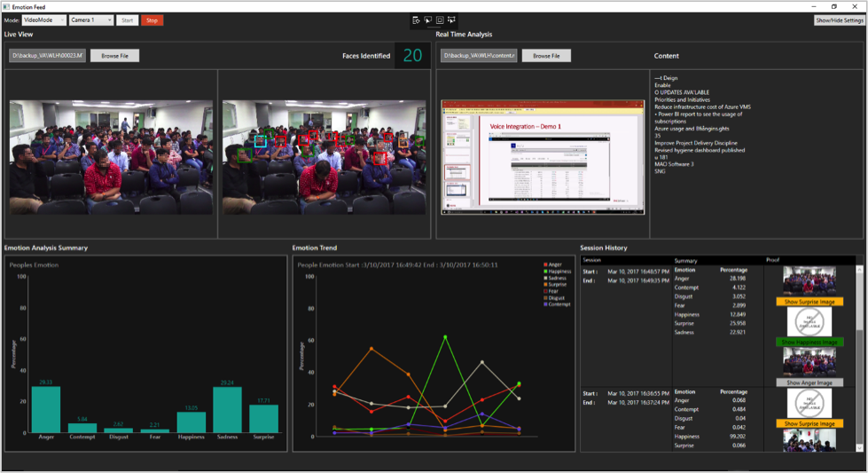Image resolution: width=868 pixels, height=473 pixels.
Task: Click the Surprise orange legend swatch
Action: [x=546, y=284]
